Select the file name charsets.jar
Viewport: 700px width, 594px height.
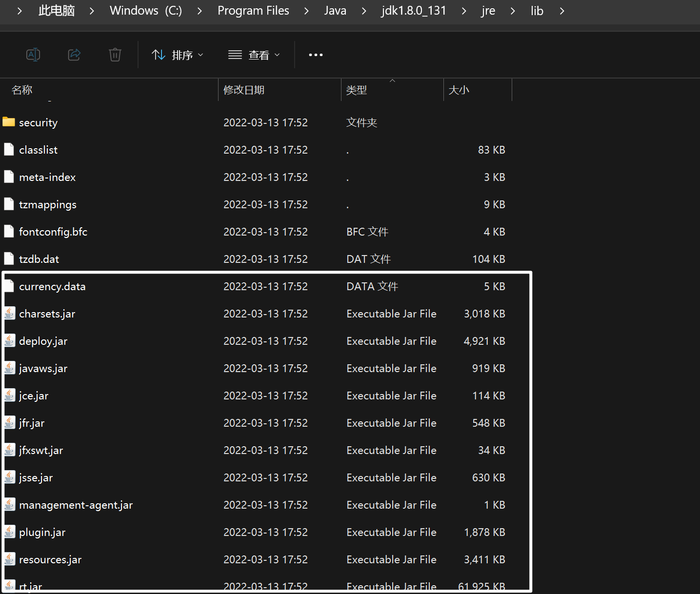pos(47,314)
